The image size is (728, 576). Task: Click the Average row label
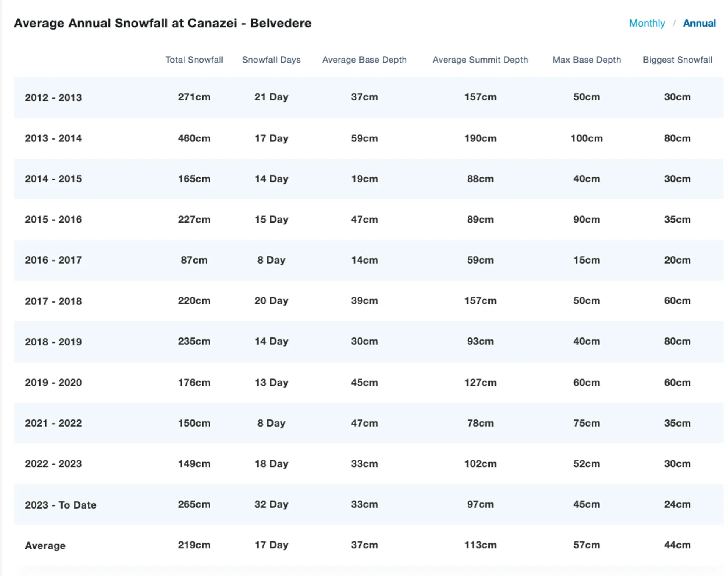coord(45,546)
